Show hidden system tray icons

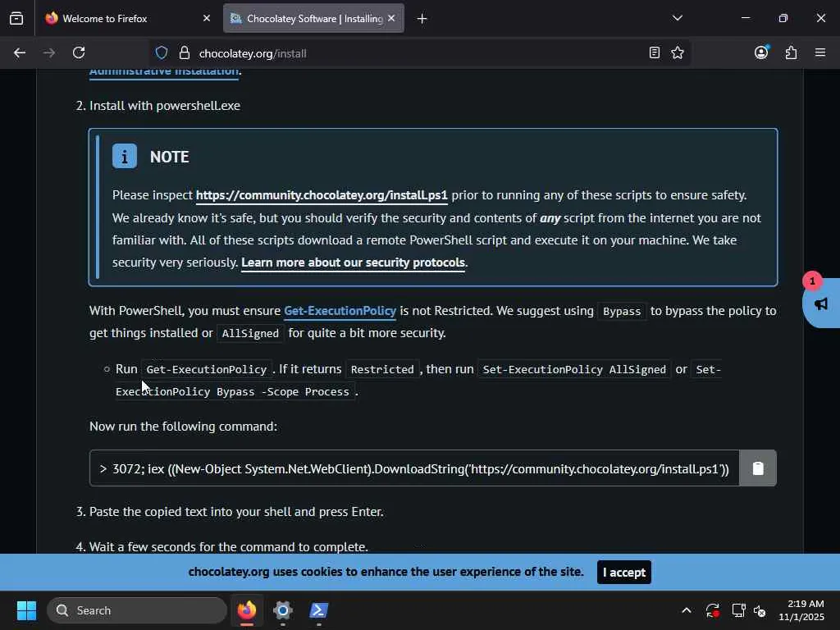click(687, 610)
